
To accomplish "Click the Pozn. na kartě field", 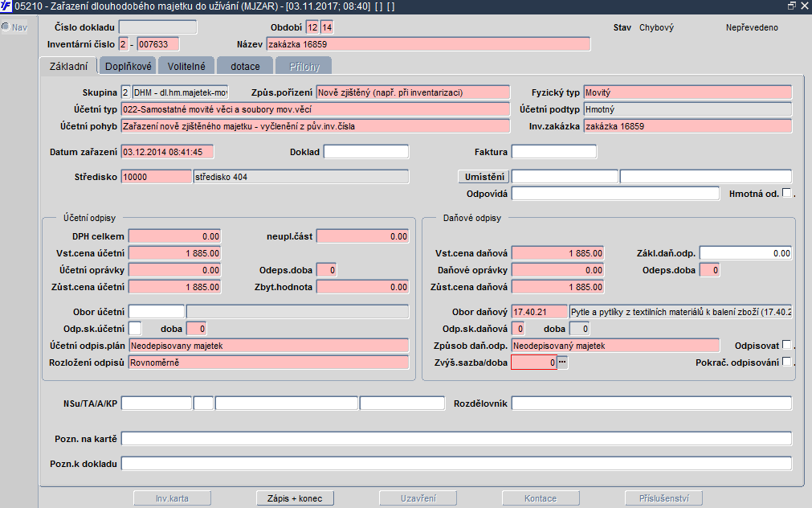I will (455, 438).
